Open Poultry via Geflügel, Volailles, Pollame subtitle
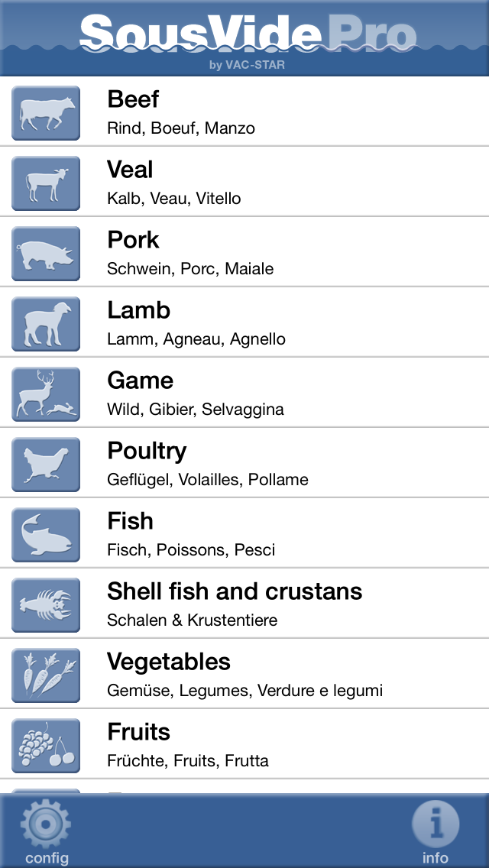This screenshot has height=868, width=489. click(208, 480)
